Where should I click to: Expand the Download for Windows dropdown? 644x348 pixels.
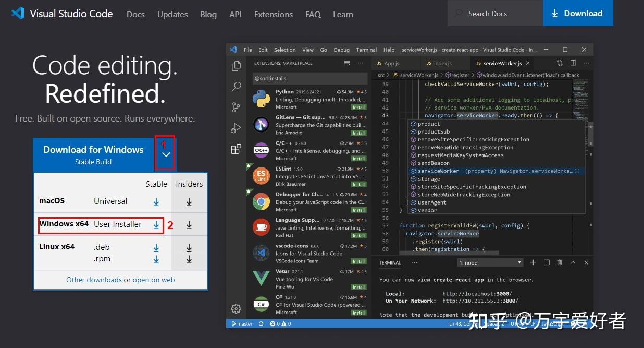[x=165, y=154]
